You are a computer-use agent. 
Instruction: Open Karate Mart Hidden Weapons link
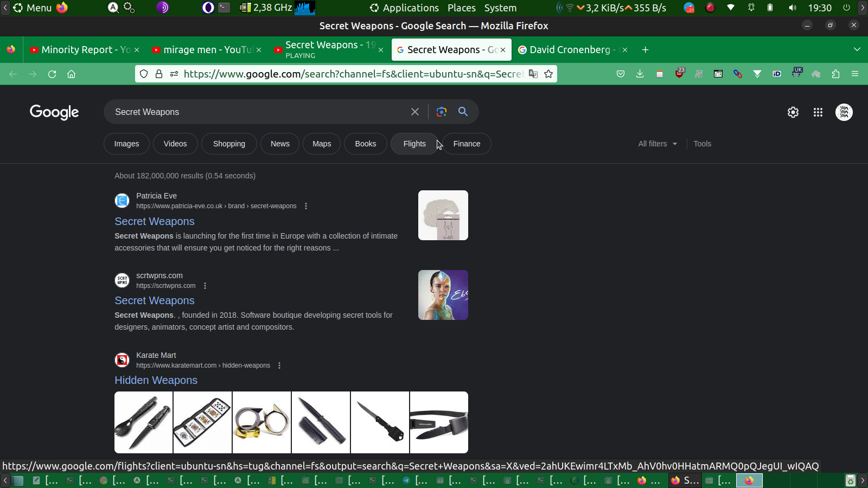click(x=156, y=380)
